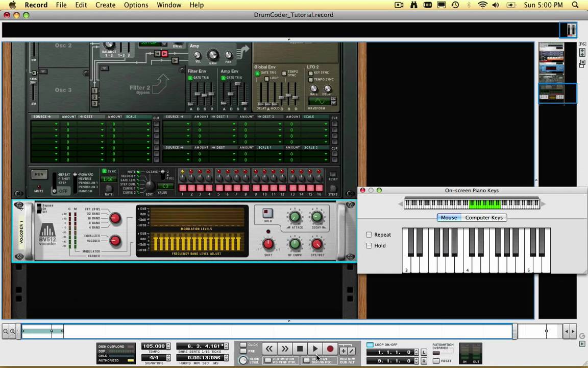This screenshot has width=588, height=368.
Task: Click the Signature stepper arrows
Action: tap(168, 358)
